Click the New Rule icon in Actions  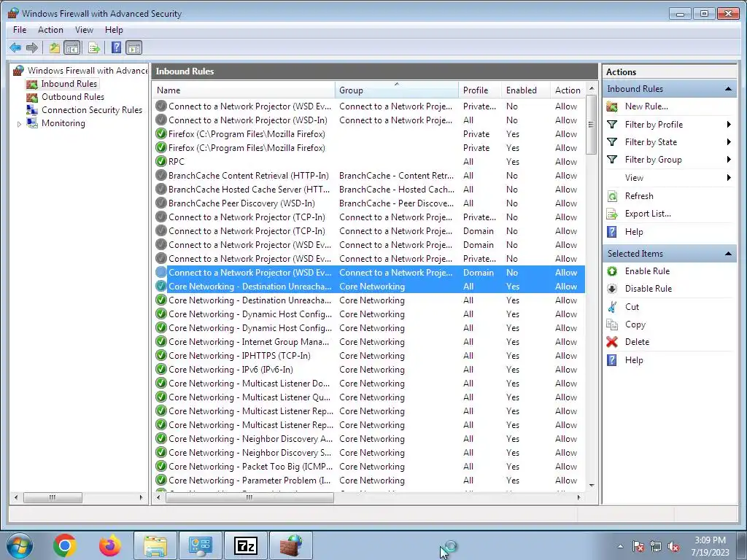612,106
